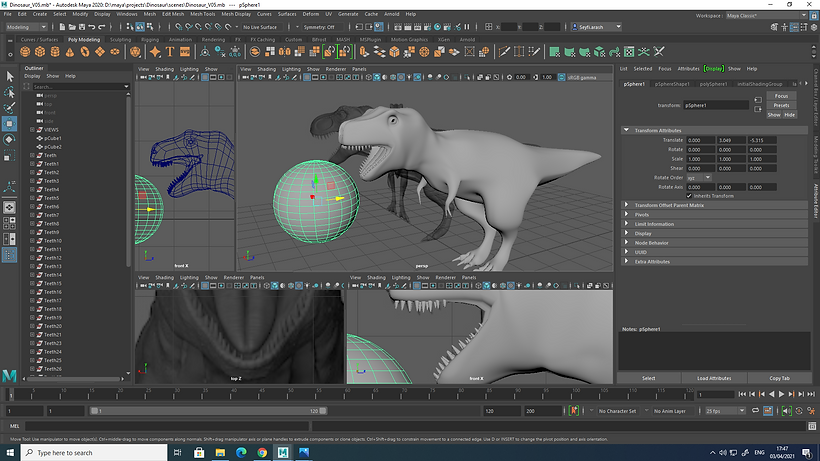Image resolution: width=820 pixels, height=461 pixels.
Task: Click the SVG tool shelf icon
Action: coord(185,52)
